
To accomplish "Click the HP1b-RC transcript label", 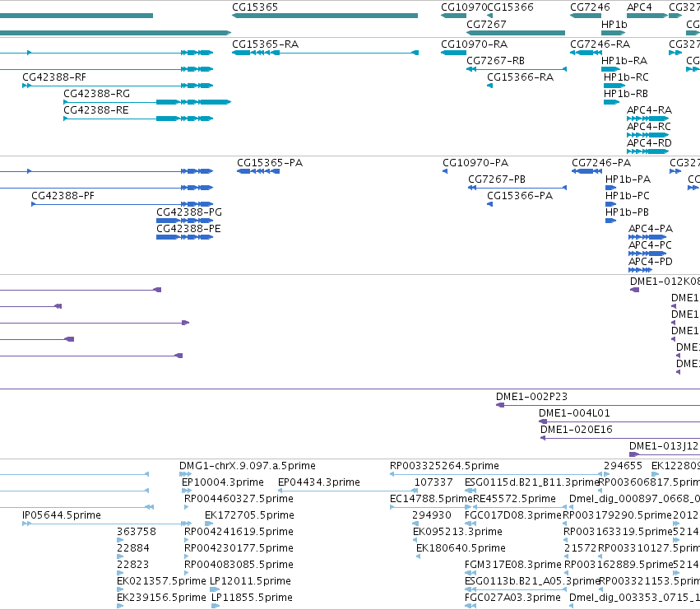I will coord(626,77).
